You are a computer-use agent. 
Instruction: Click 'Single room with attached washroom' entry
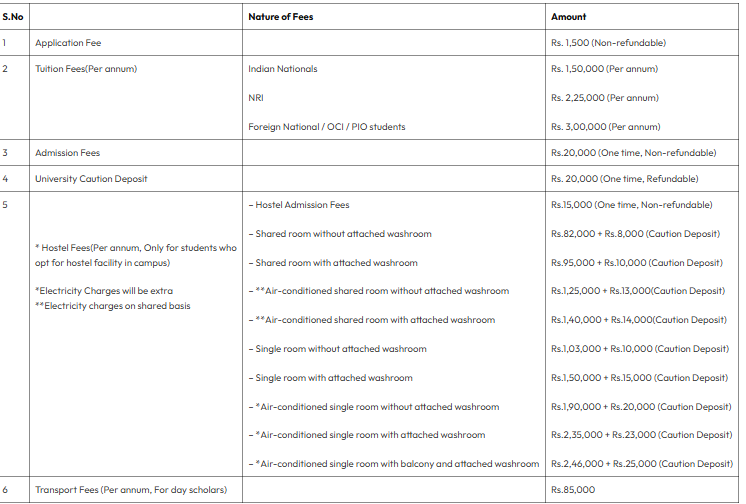[334, 378]
